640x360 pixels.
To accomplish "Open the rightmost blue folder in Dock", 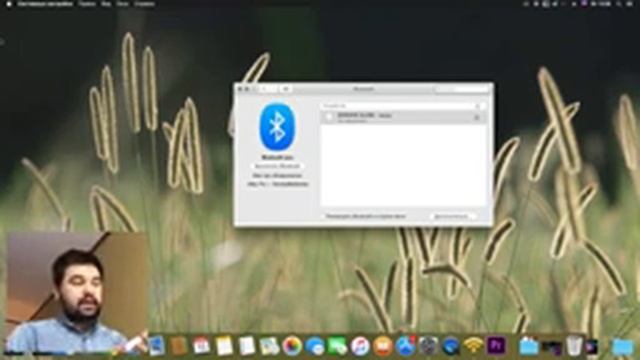I will coord(623,347).
